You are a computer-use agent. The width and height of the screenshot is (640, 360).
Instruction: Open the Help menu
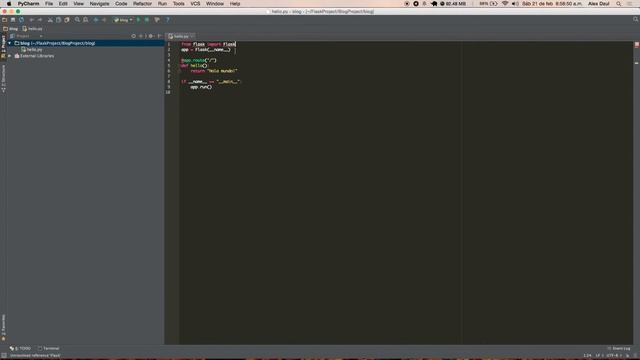coord(235,4)
